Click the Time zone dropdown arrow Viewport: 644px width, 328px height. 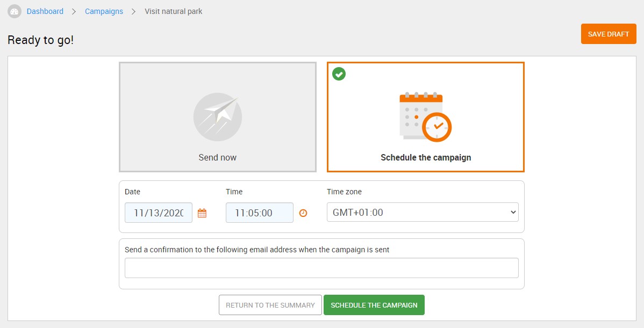(513, 213)
